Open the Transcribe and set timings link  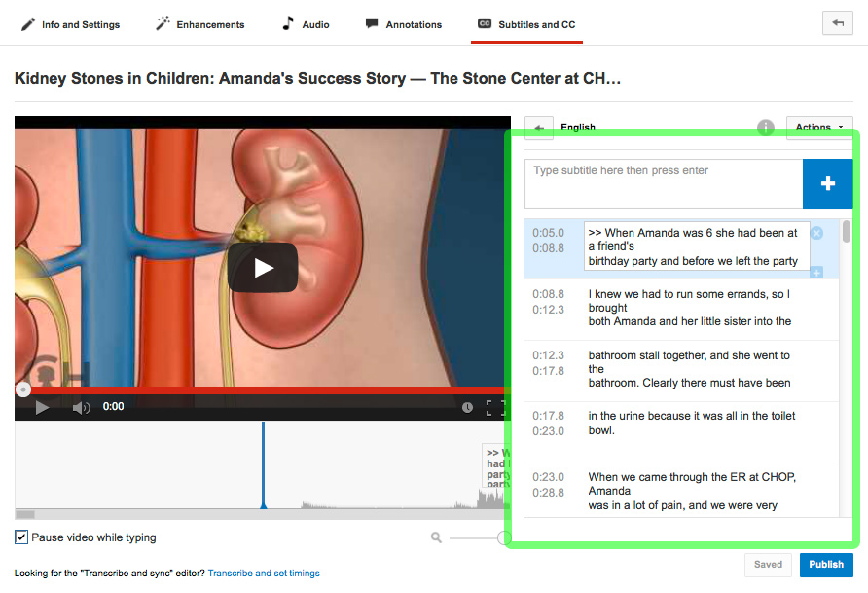point(263,574)
